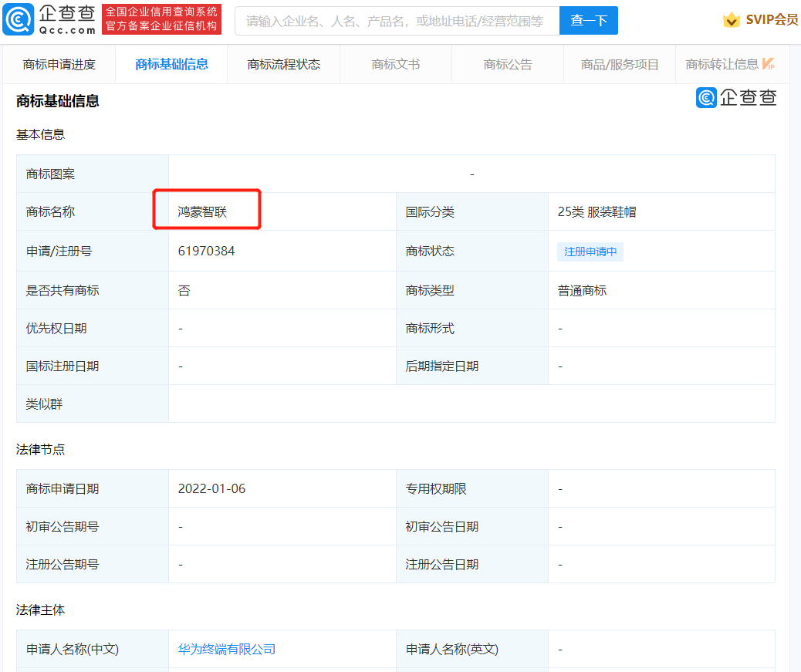Viewport: 801px width, 672px height.
Task: Open the 商标公告 tab
Action: click(507, 64)
